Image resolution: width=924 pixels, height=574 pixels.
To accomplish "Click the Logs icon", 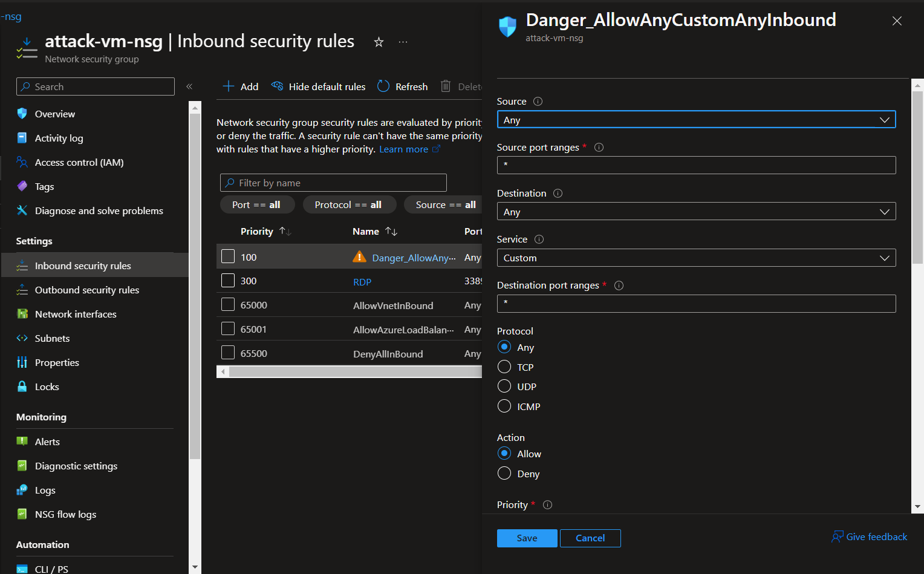I will click(22, 490).
